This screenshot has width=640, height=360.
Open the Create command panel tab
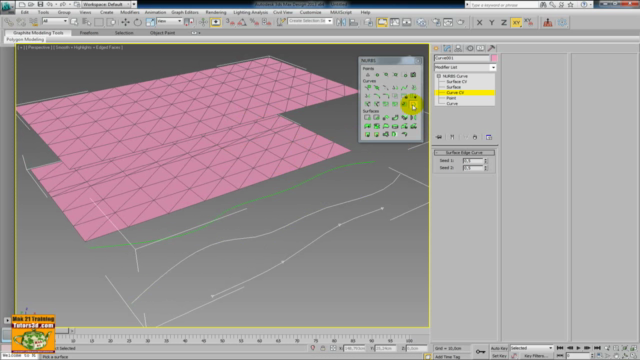[x=436, y=48]
